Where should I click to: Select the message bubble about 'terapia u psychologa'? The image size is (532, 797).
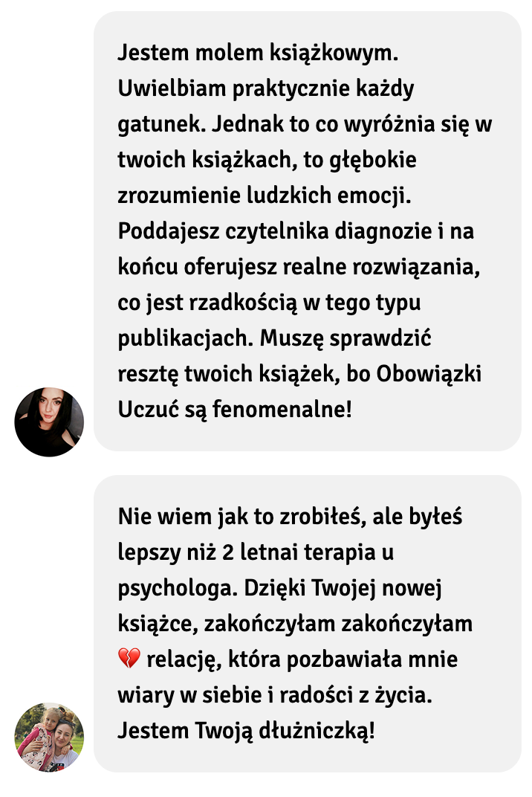tap(308, 624)
